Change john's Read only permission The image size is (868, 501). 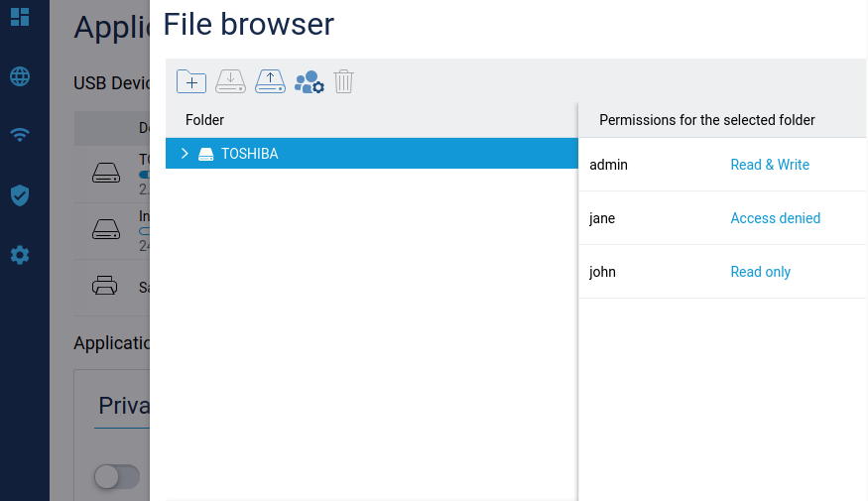(x=760, y=272)
